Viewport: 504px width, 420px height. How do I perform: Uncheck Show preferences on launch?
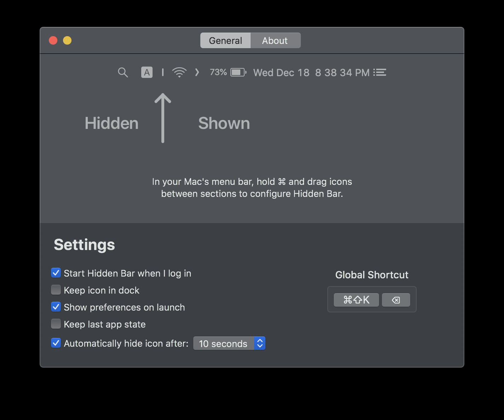click(56, 307)
